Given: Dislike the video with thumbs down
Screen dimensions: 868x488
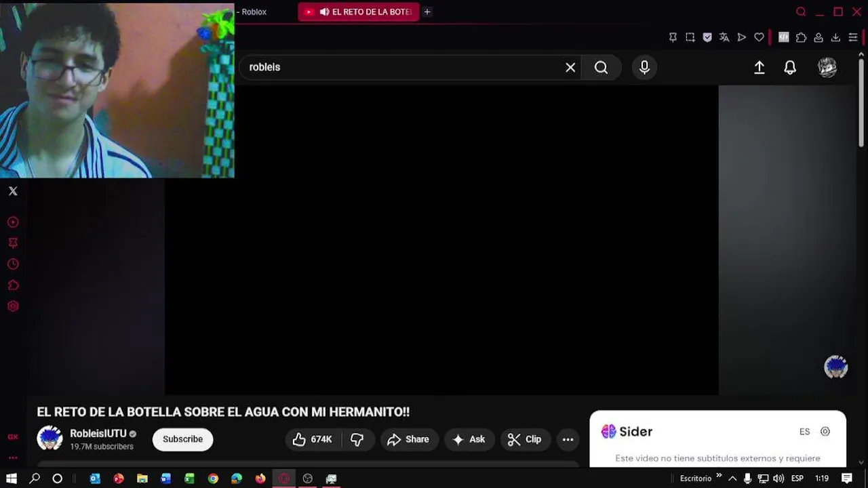Looking at the screenshot, I should point(357,439).
